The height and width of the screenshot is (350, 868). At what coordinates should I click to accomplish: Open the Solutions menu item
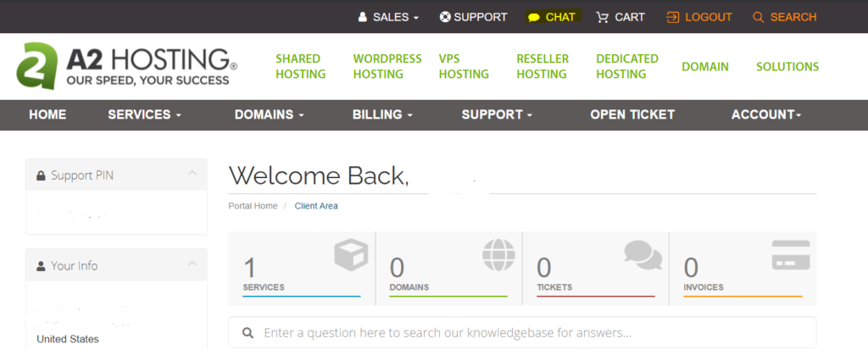point(787,66)
